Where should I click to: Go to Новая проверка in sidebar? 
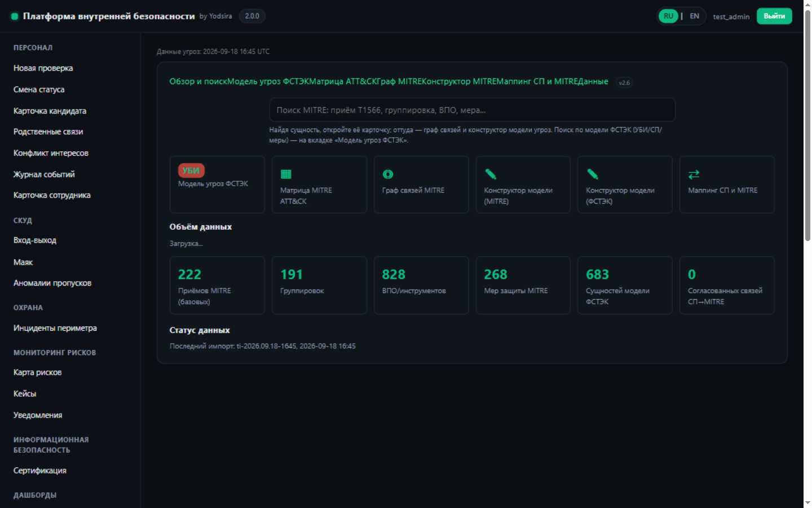pos(43,68)
